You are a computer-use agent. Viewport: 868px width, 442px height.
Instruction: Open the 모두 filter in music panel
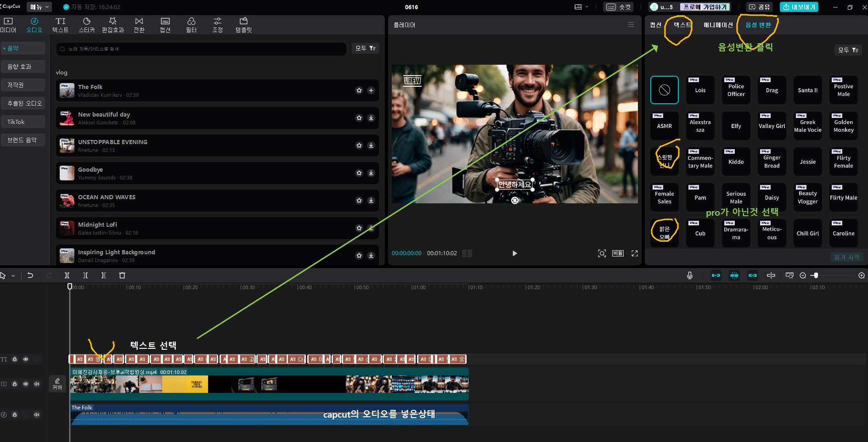pos(366,48)
